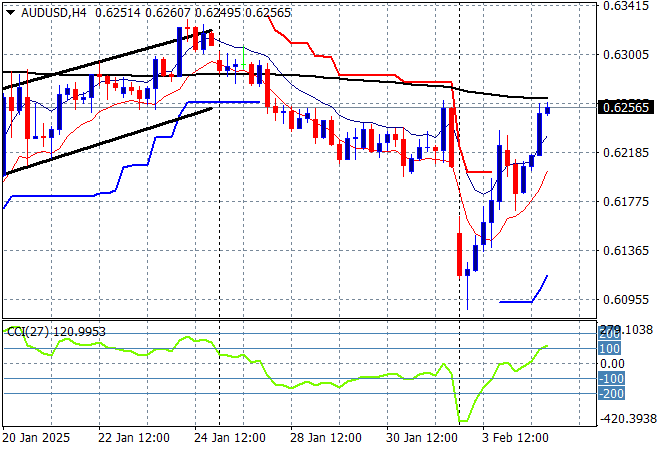Click the current price tag 0.62565
The height and width of the screenshot is (450, 660).
tap(627, 107)
